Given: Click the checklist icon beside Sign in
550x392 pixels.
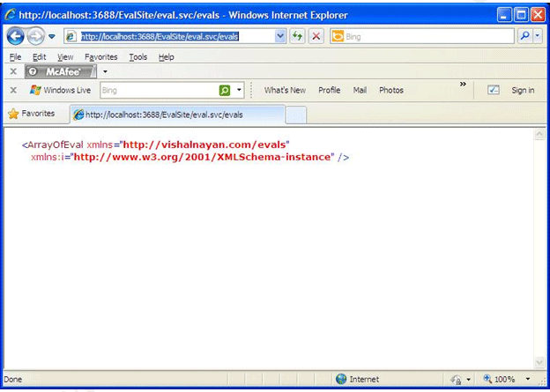Looking at the screenshot, I should (x=494, y=90).
